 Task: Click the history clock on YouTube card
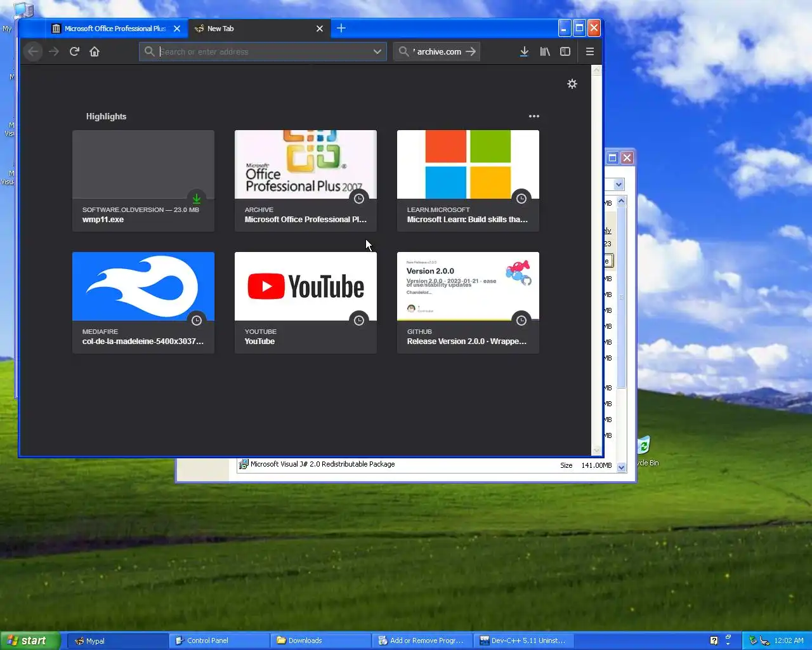click(x=359, y=321)
